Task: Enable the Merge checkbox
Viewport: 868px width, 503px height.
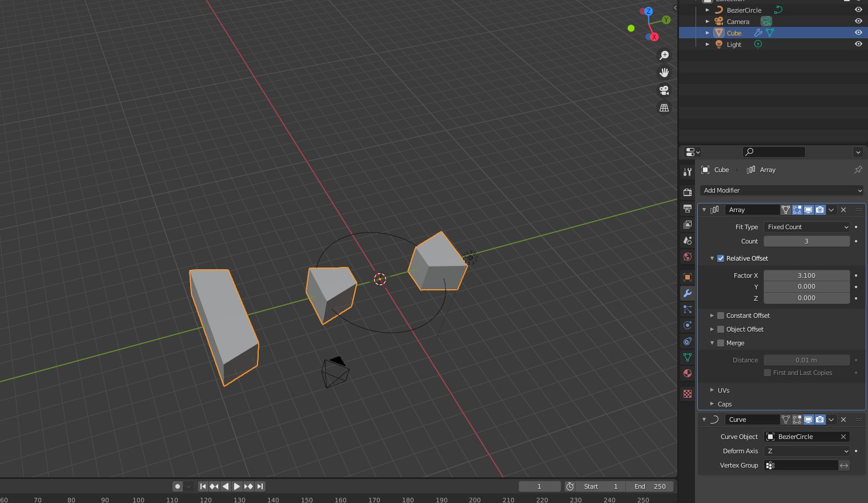Action: click(x=721, y=343)
